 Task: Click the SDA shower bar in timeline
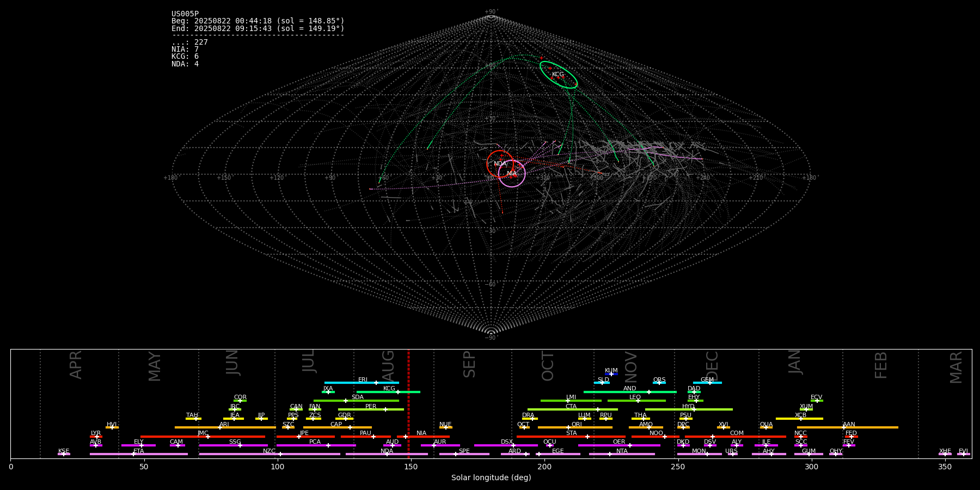point(356,401)
